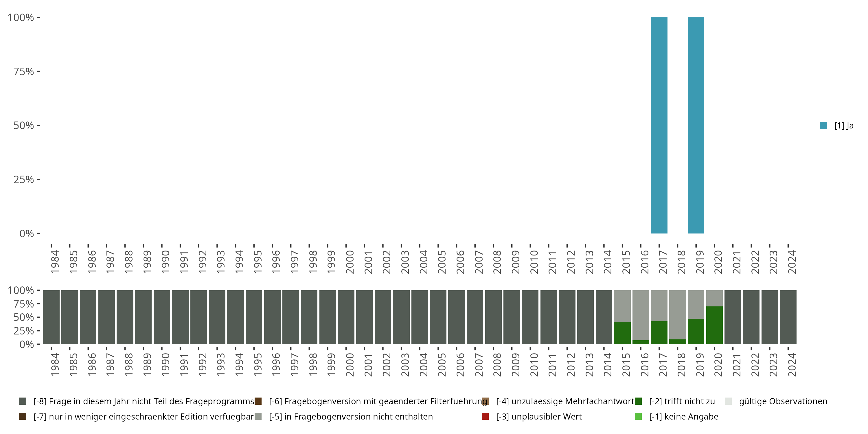Click the [-7] eingeschraenkter Edition legend swatch
Image resolution: width=868 pixels, height=434 pixels.
23,416
